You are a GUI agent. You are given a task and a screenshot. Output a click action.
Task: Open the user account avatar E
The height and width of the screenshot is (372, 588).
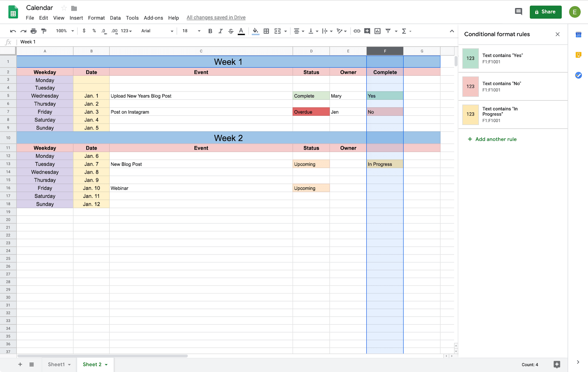pyautogui.click(x=575, y=12)
